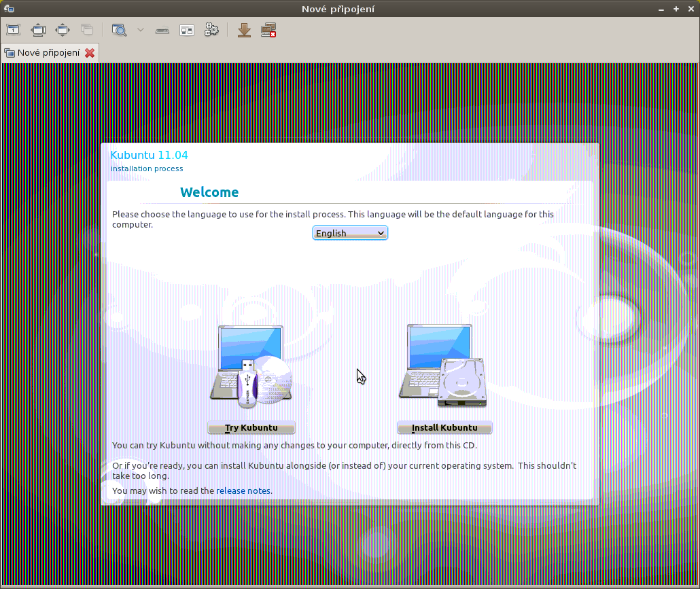This screenshot has height=589, width=700.
Task: Switch to fullscreen mode
Action: [x=63, y=30]
